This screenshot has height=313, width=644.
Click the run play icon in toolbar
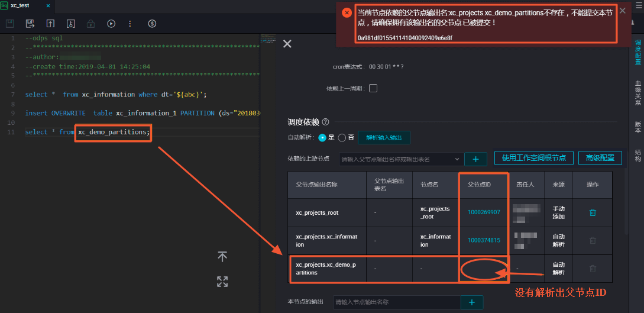111,24
